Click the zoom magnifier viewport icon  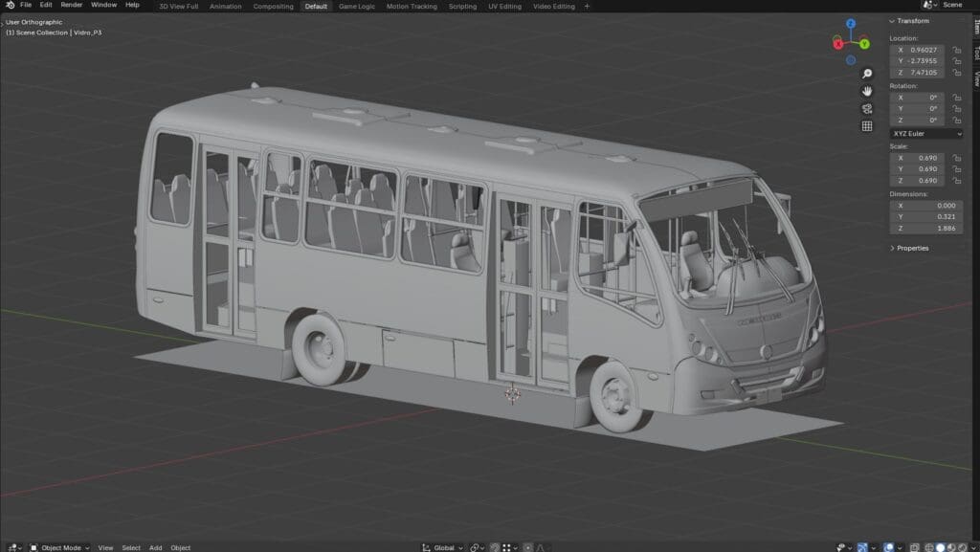867,74
